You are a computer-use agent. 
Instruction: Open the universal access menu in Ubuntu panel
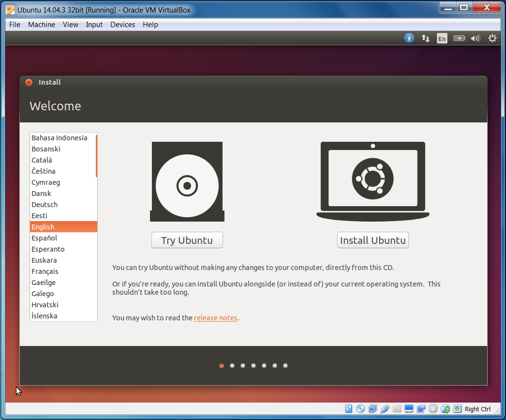tap(409, 38)
